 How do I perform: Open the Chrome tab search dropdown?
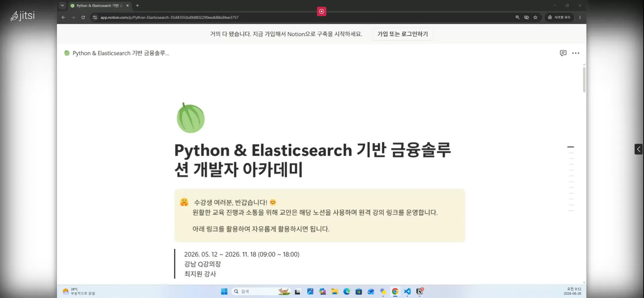click(62, 6)
